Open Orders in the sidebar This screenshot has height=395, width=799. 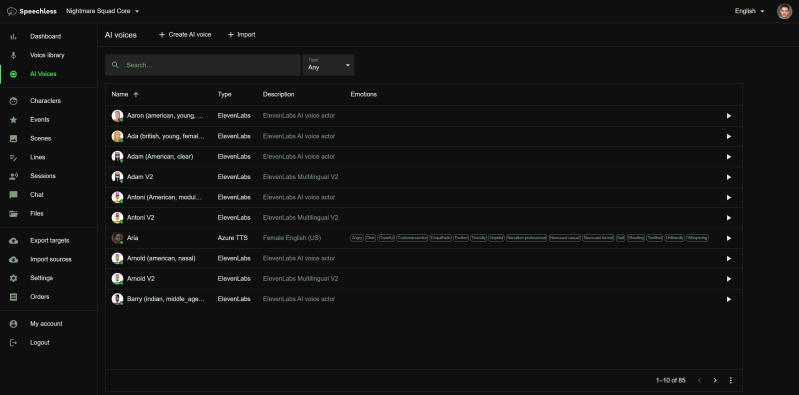[x=39, y=297]
